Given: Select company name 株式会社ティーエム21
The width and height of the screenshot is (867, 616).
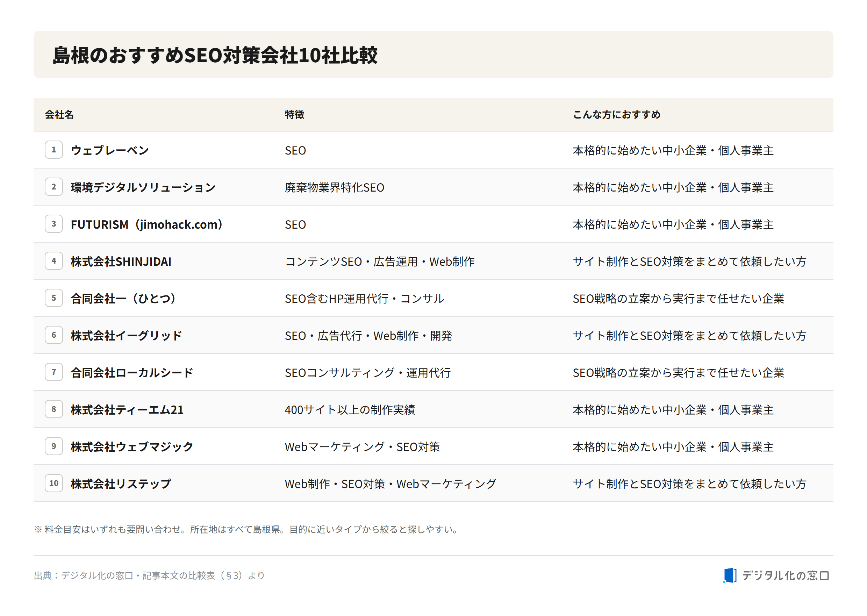Looking at the screenshot, I should 127,410.
